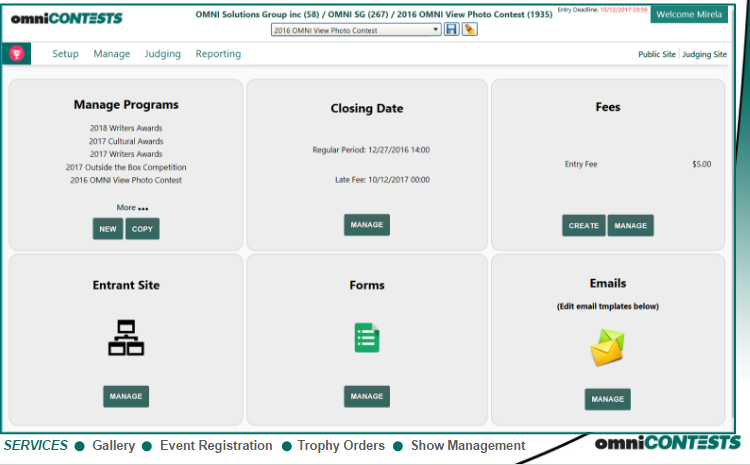Image resolution: width=750 pixels, height=465 pixels.
Task: Click MANAGE in the Closing Date card
Action: coord(367,225)
